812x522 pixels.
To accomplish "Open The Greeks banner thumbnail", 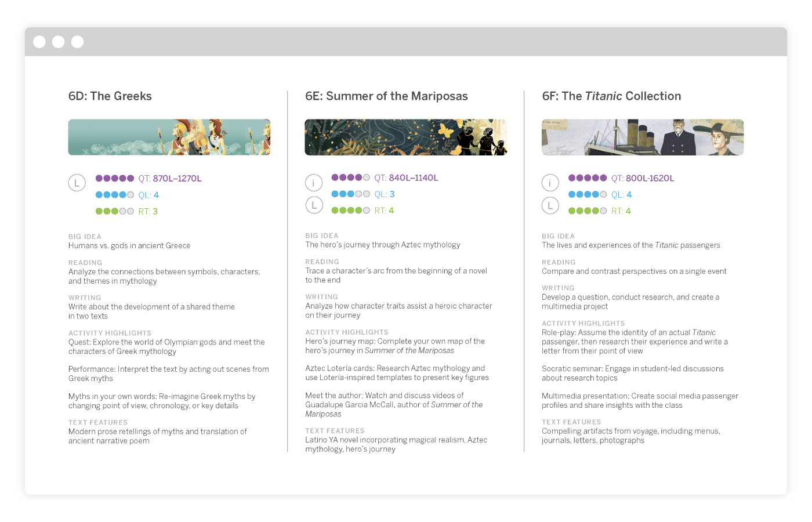I will 169,137.
